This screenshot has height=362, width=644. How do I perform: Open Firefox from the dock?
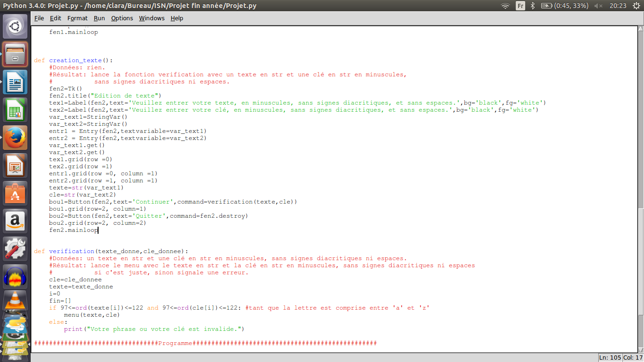click(15, 138)
